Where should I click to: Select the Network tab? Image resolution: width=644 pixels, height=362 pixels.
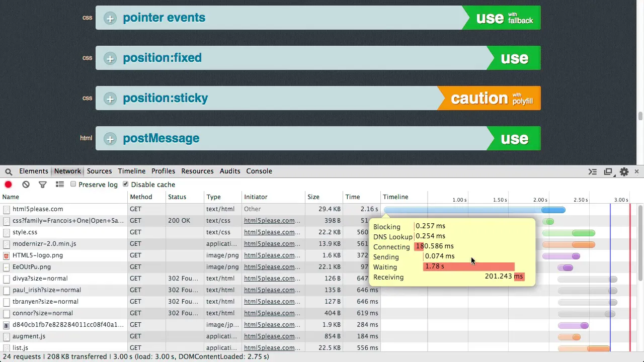pyautogui.click(x=67, y=171)
